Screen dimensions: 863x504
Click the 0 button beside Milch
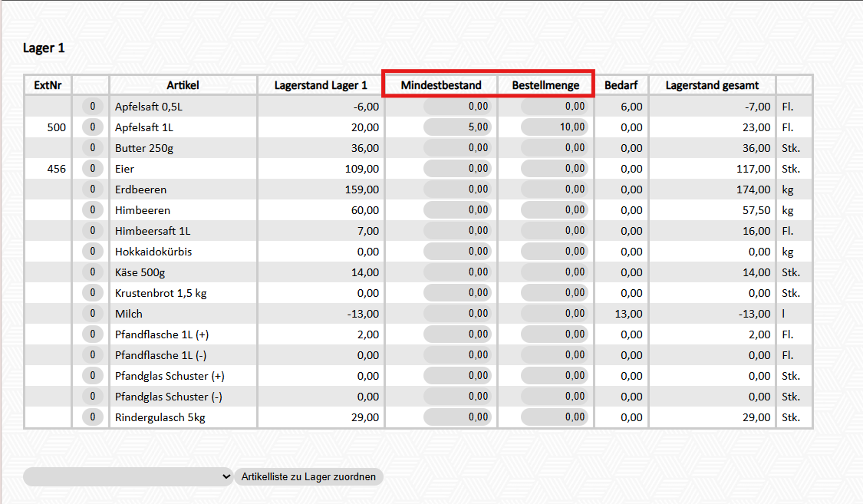(x=93, y=314)
